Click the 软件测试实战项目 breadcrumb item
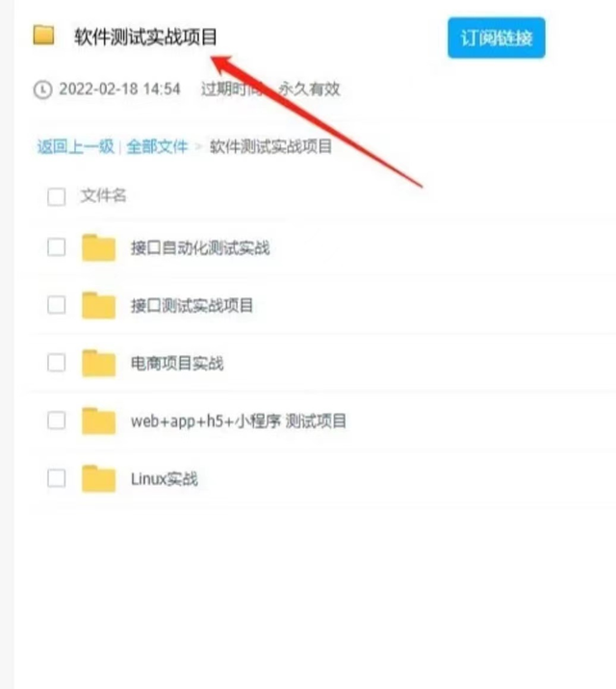Screen dimensions: 616x689 click(270, 146)
